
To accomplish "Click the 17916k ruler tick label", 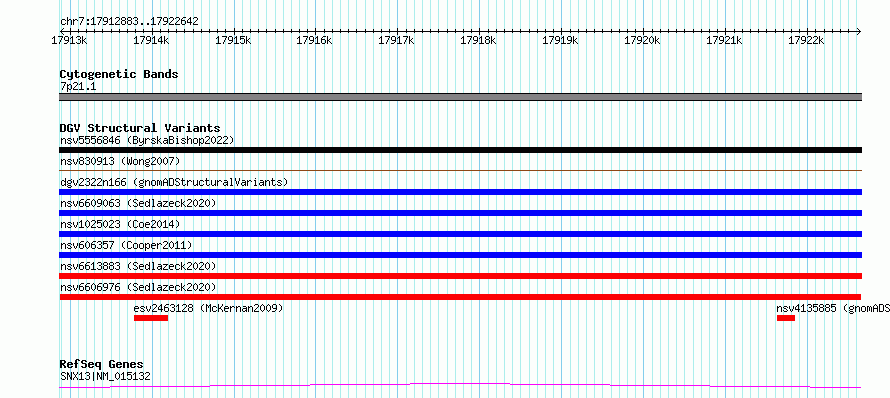I will pos(315,40).
